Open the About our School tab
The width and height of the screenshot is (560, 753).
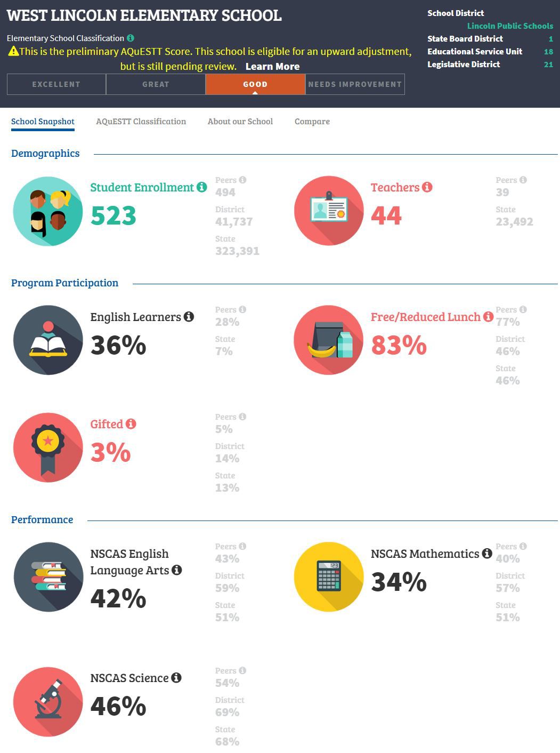point(240,122)
